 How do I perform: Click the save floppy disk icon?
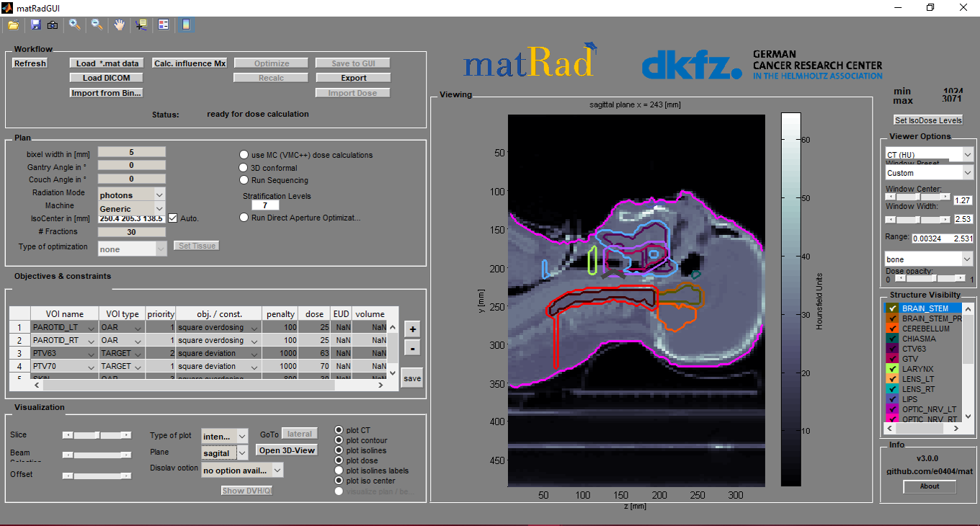click(35, 25)
